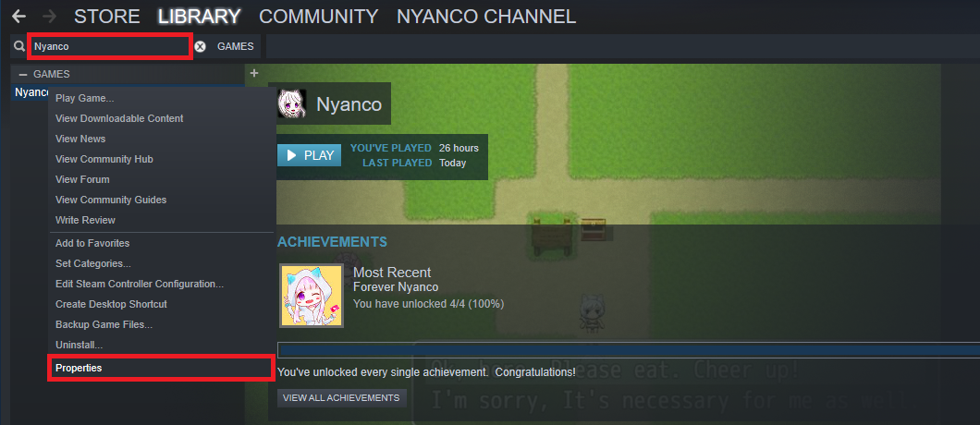Click the achievements progress bar
Viewport: 980px width, 425px height.
(x=628, y=349)
